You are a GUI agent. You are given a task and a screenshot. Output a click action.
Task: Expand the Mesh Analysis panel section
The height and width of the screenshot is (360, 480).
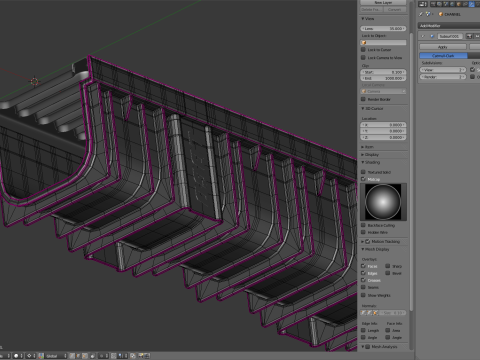point(363,347)
